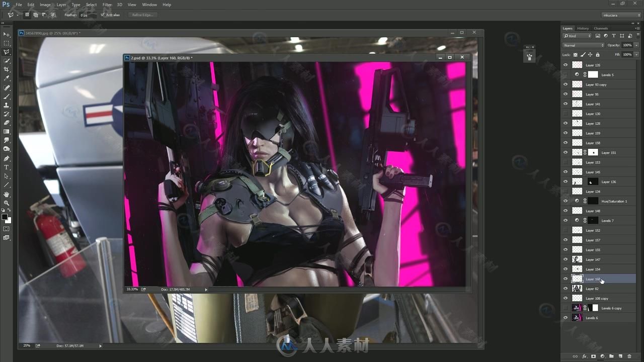Open the Filter menu
The width and height of the screenshot is (644, 362).
(107, 5)
